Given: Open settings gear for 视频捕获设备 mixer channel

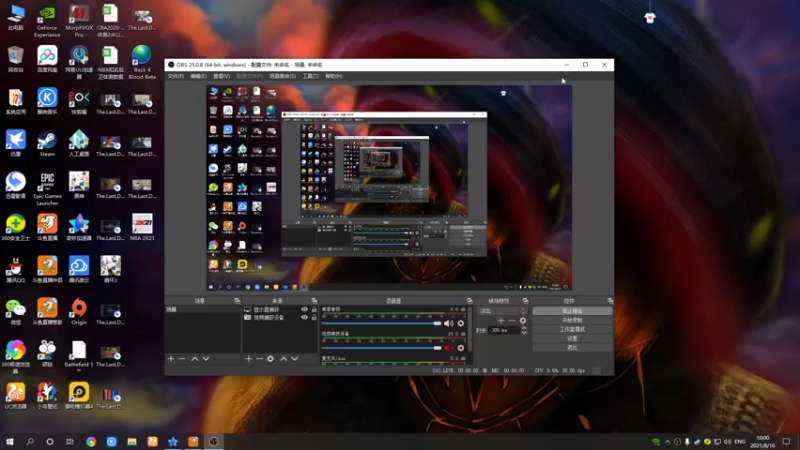Looking at the screenshot, I should click(x=461, y=348).
